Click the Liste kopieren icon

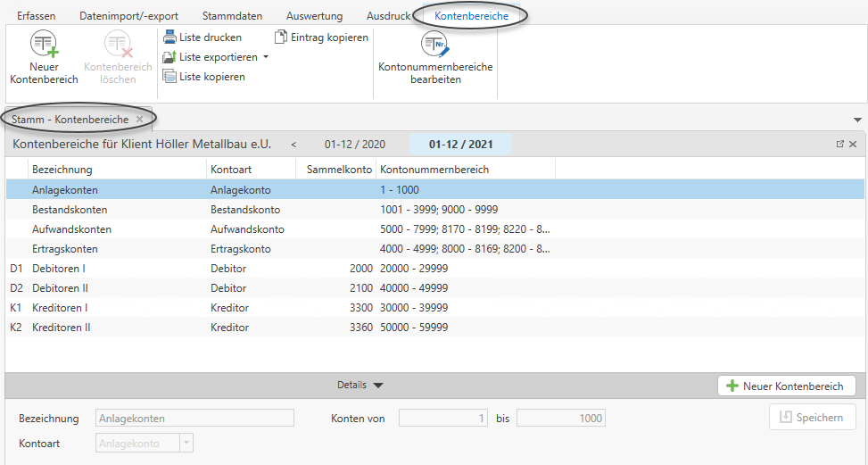coord(169,77)
